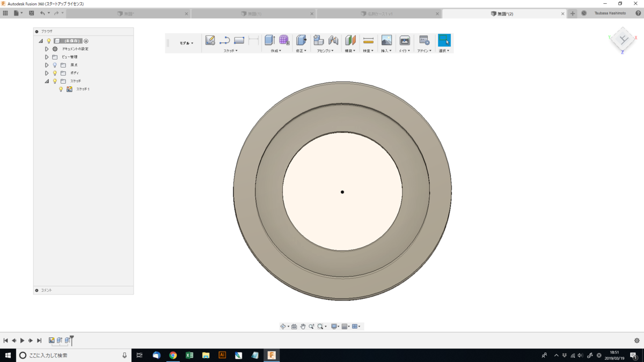Switch to the 名刺ケース1 v1 tab

click(x=379, y=13)
